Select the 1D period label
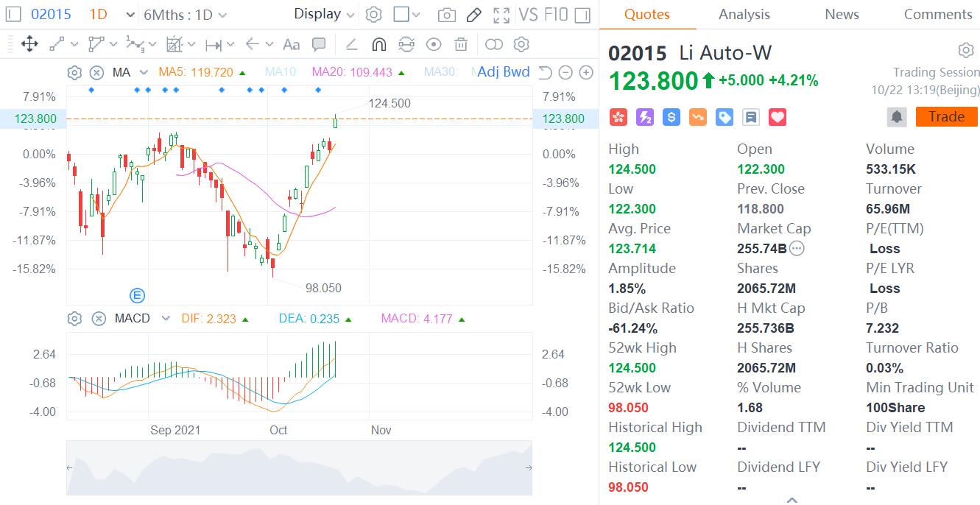The height and width of the screenshot is (505, 980). tap(98, 14)
